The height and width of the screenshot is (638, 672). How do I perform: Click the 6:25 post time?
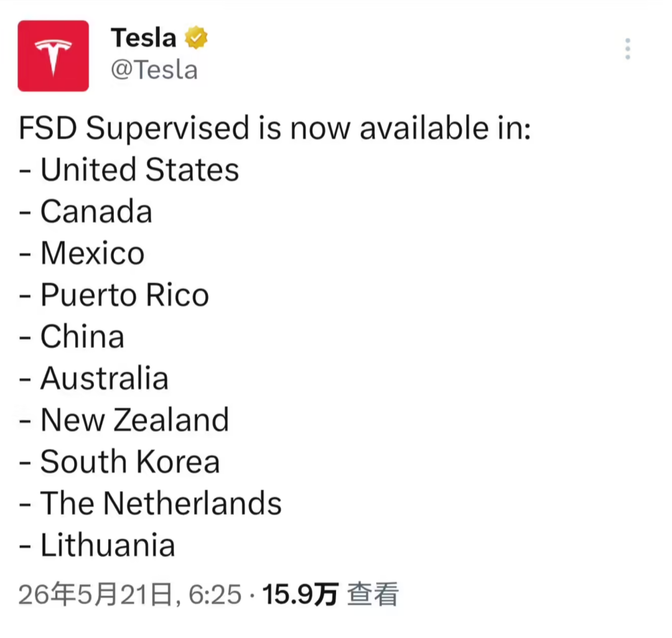(x=215, y=594)
